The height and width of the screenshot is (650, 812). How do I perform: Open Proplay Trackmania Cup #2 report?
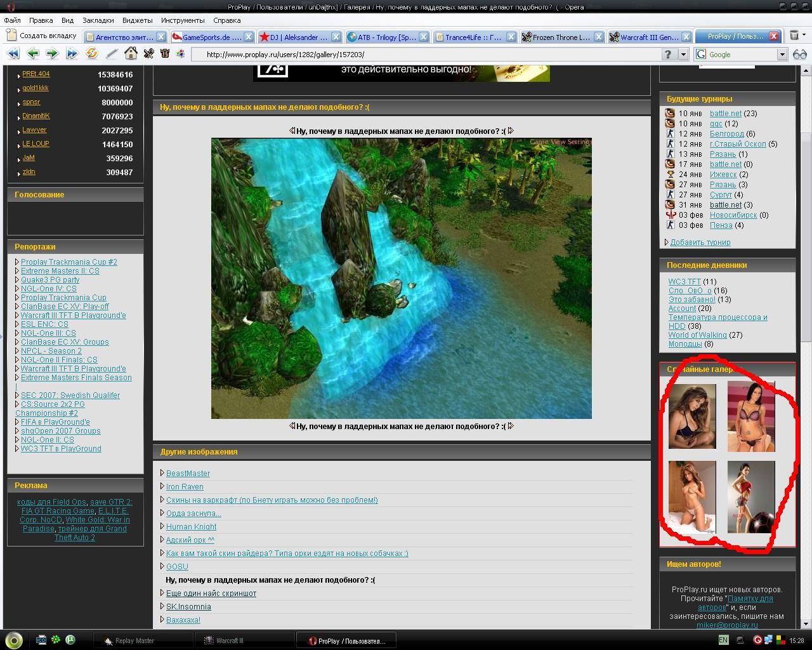pos(69,262)
